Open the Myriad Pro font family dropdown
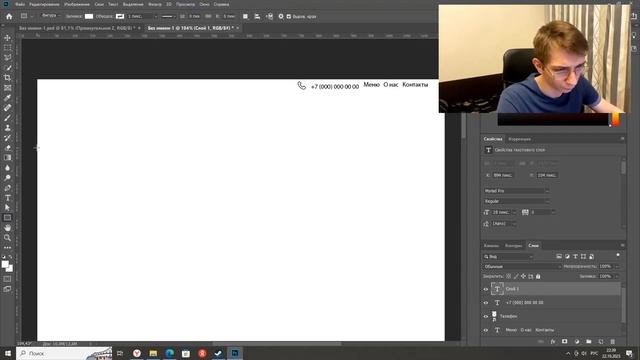640x360 pixels. point(516,191)
